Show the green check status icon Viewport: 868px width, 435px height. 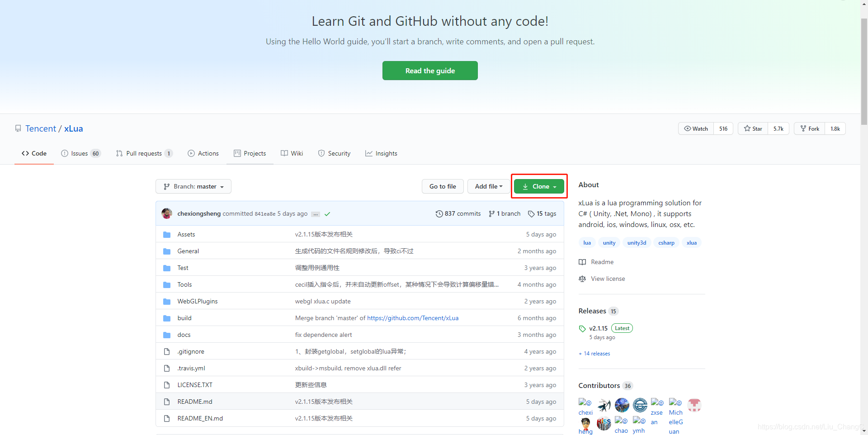coord(327,214)
